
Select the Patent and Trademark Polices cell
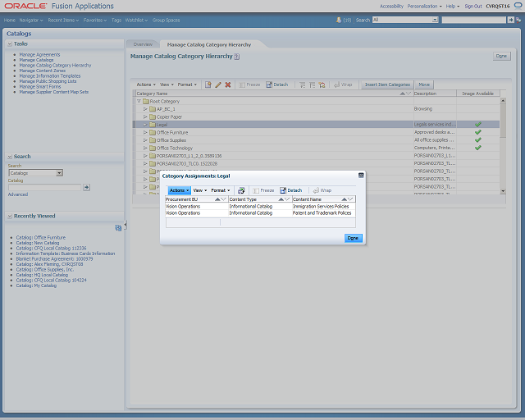pyautogui.click(x=322, y=213)
